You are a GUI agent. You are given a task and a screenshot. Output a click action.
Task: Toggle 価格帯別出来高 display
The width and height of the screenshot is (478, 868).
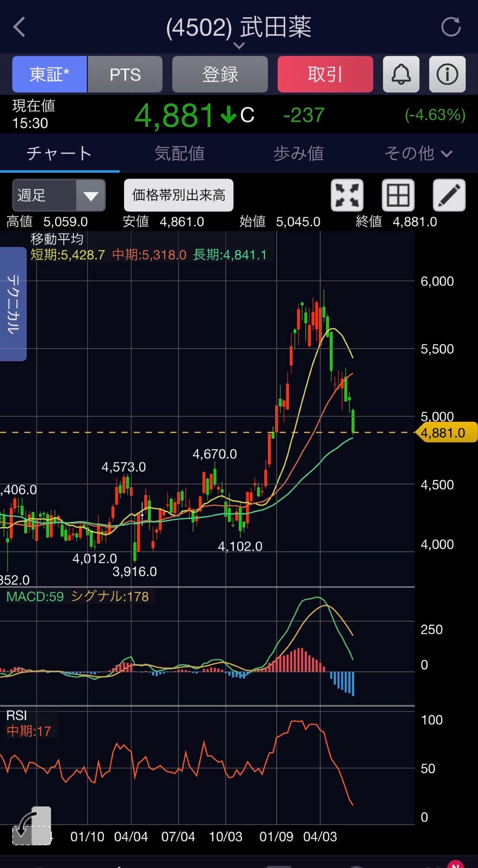[179, 195]
